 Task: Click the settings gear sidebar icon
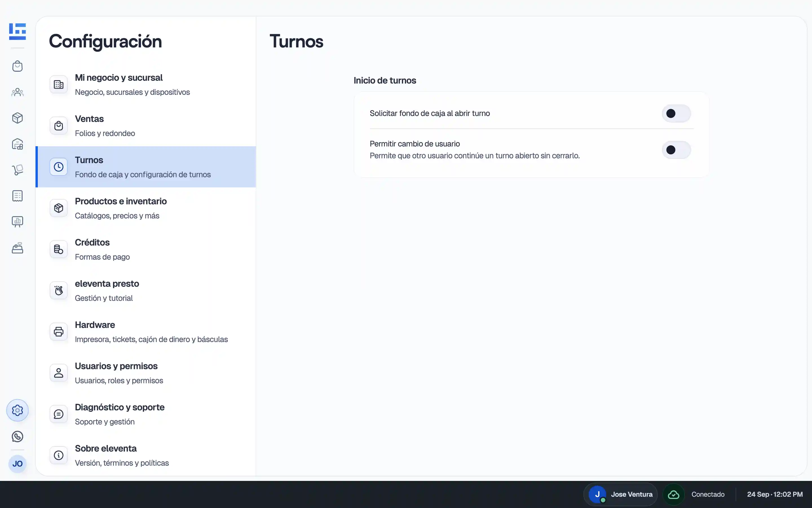17,410
